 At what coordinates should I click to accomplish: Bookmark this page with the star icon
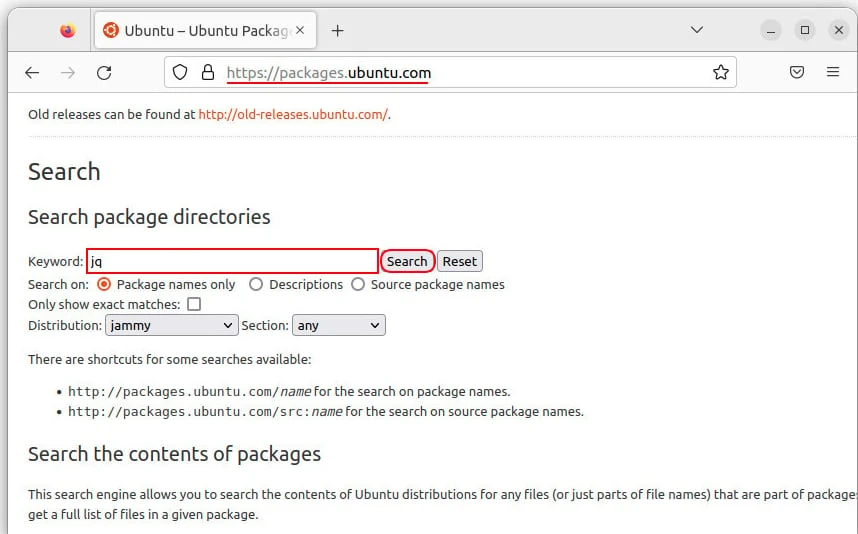(720, 72)
